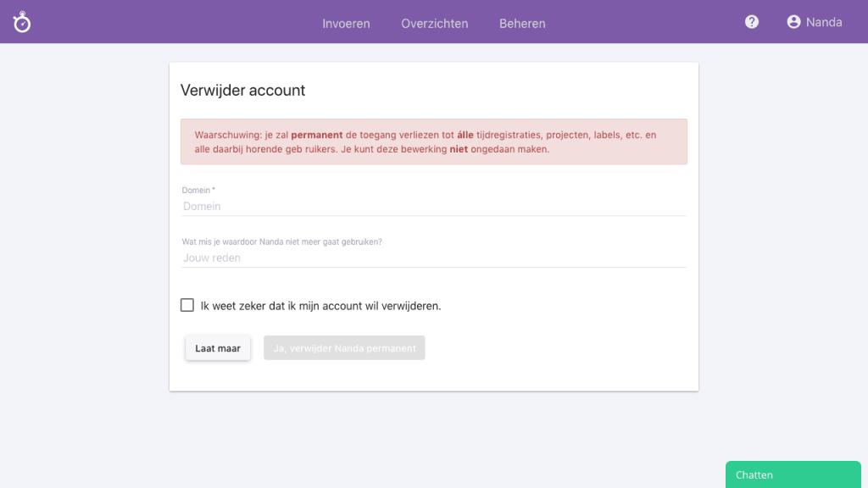
Task: Open the Overzichten menu
Action: point(434,24)
